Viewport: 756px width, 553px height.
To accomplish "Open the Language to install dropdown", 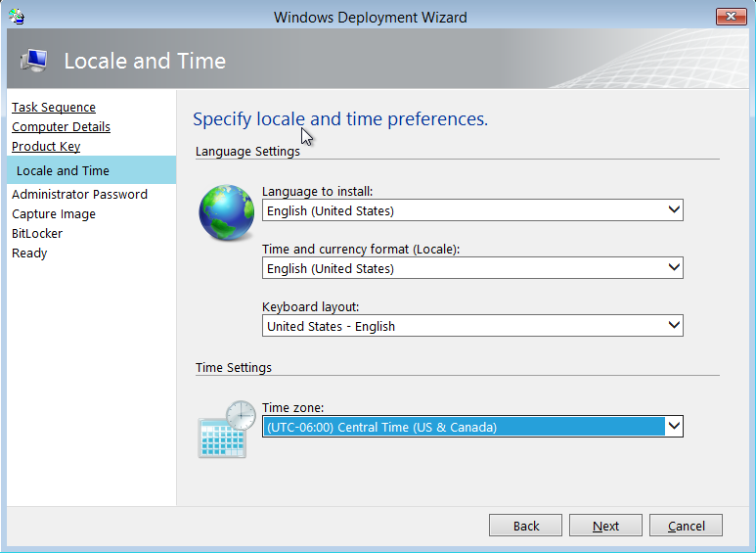I will (x=472, y=210).
